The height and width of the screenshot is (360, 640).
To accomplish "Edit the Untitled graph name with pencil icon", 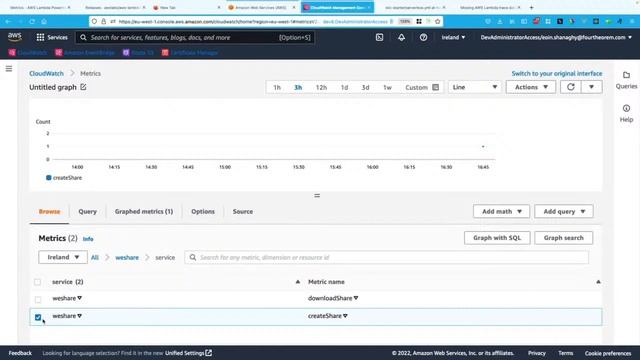I will [x=83, y=87].
